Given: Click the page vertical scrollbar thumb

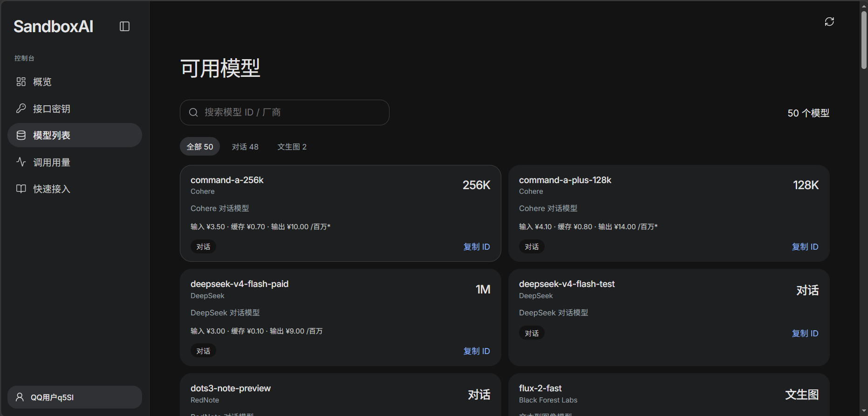Looking at the screenshot, I should click(x=864, y=40).
